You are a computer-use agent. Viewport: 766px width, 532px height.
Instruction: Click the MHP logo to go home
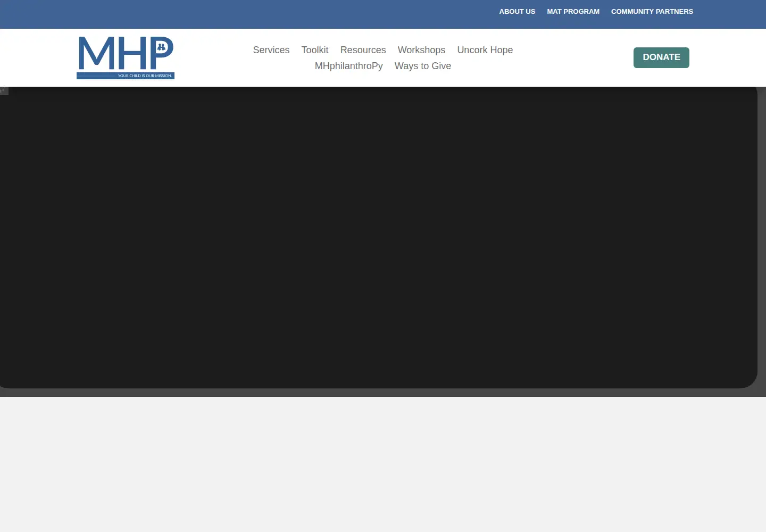126,57
